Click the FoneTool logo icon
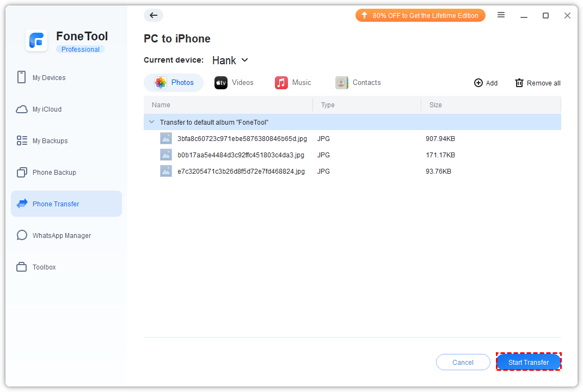 point(36,41)
